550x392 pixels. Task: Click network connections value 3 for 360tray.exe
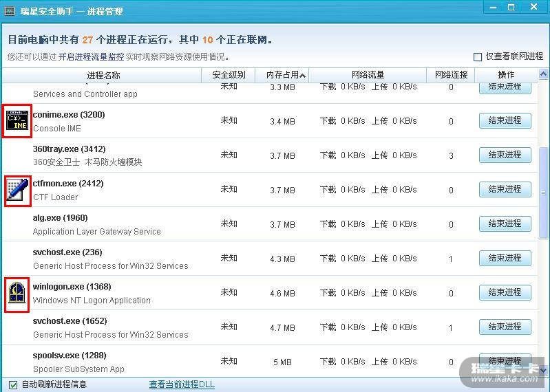tap(451, 155)
